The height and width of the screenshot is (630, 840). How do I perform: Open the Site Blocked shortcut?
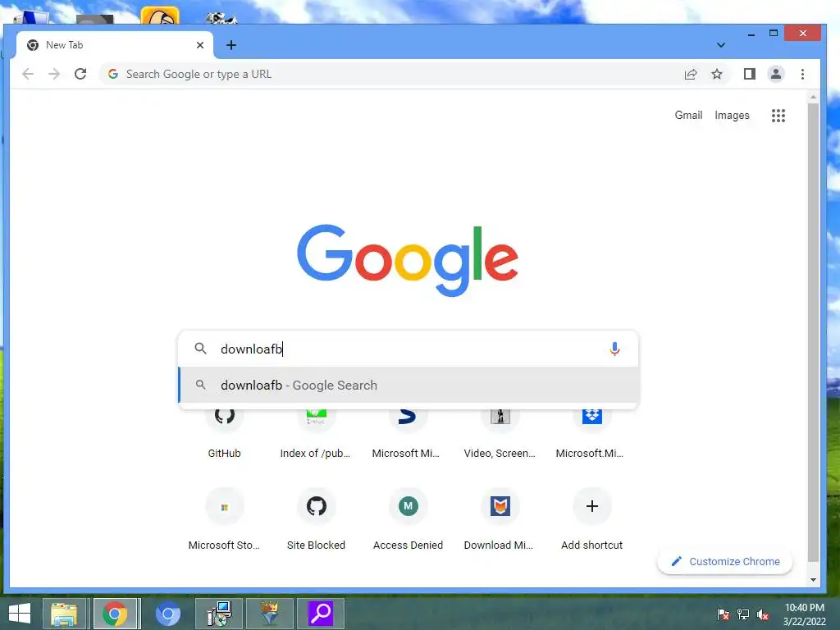click(x=316, y=519)
